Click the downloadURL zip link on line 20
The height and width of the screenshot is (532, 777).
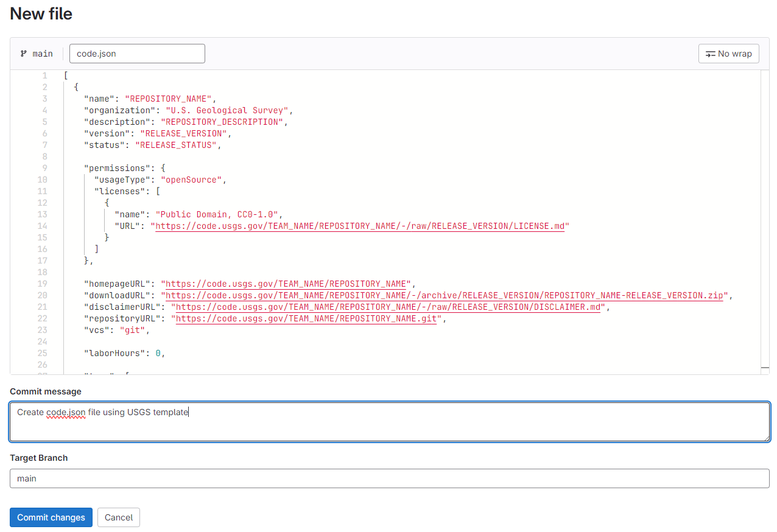click(445, 295)
